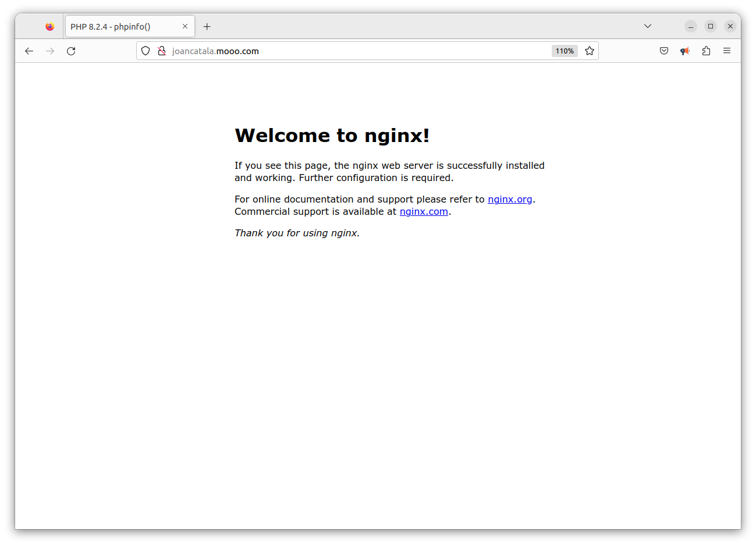Image resolution: width=756 pixels, height=546 pixels.
Task: Close the PHP 8.2.4 - phpinfo() tab
Action: 185,27
